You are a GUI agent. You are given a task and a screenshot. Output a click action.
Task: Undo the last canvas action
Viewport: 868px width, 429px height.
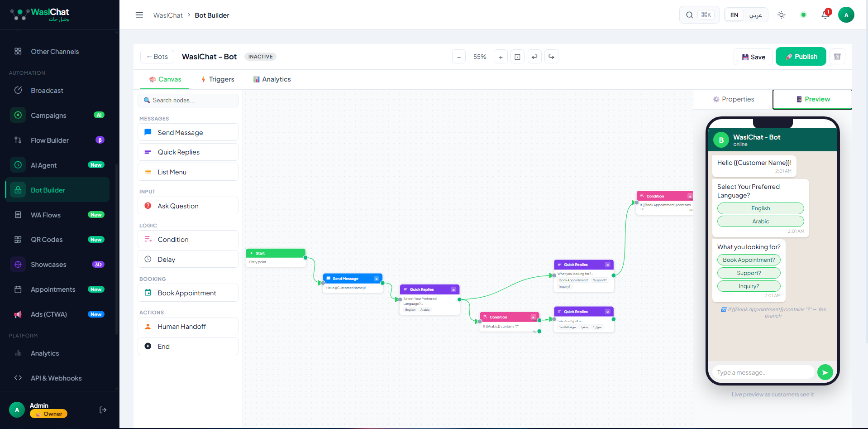(x=534, y=57)
